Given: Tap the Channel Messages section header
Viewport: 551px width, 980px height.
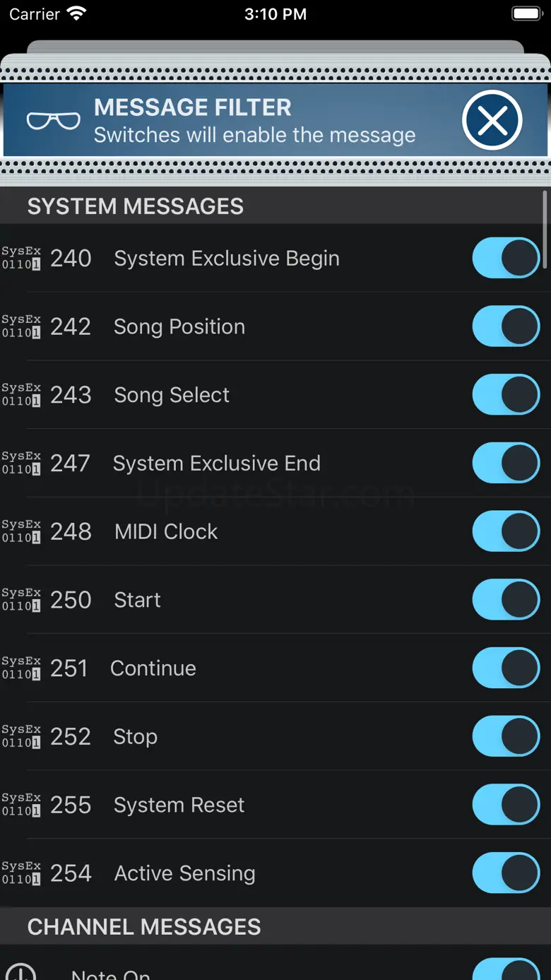Looking at the screenshot, I should tap(144, 927).
